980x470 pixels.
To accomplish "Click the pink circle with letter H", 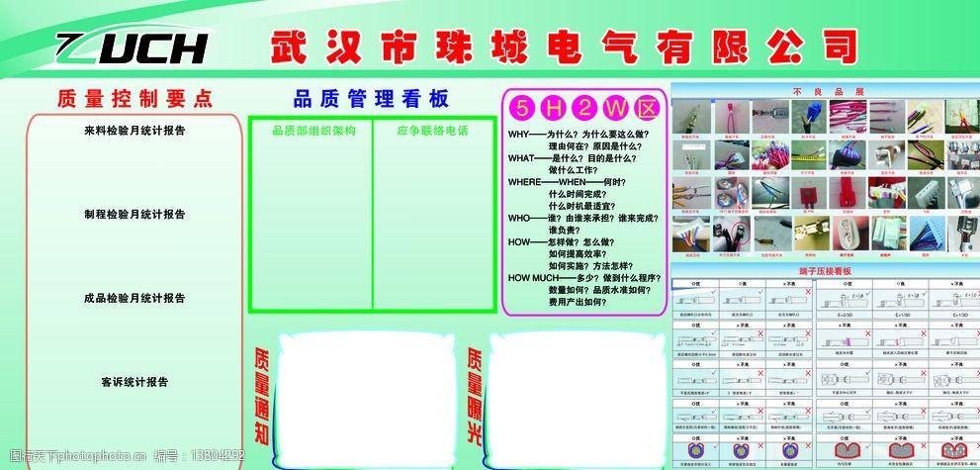I will 555,109.
